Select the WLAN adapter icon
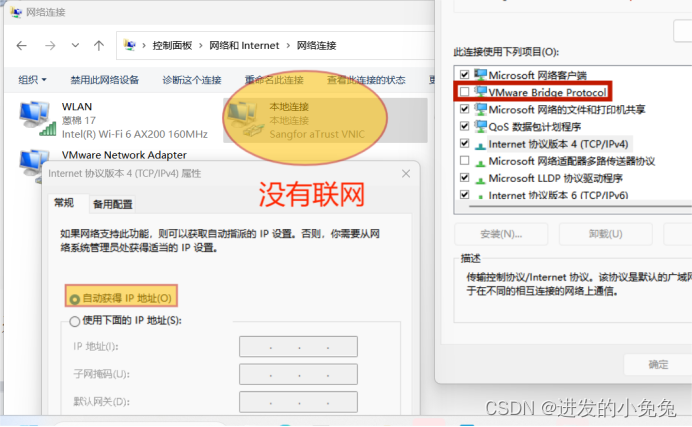692x427 pixels. 37,118
